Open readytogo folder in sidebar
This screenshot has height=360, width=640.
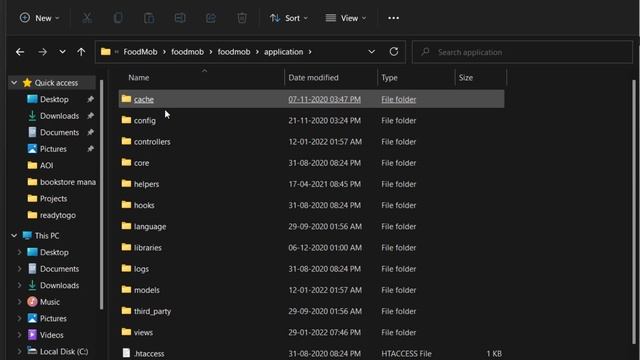pyautogui.click(x=58, y=215)
